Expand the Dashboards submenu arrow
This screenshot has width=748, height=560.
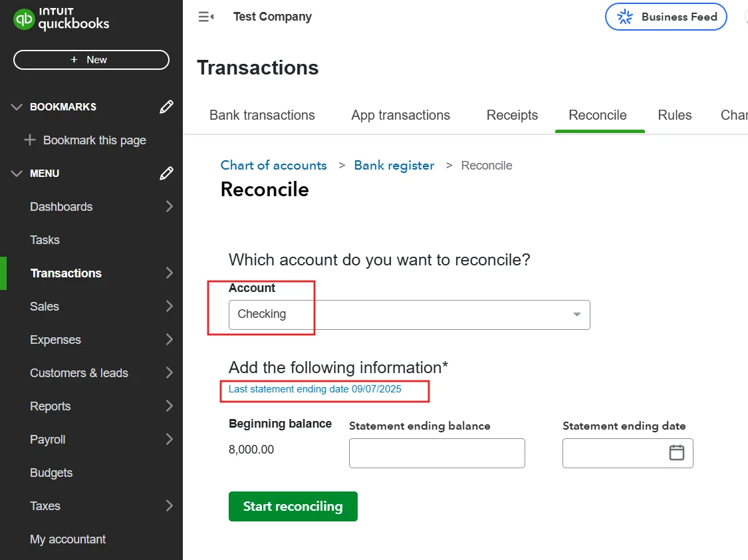click(x=169, y=207)
